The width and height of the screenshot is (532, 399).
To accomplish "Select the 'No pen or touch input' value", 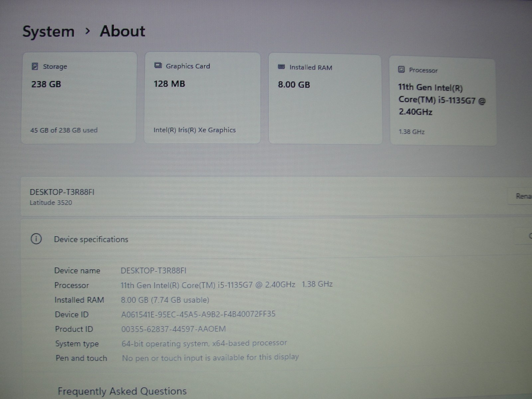I will (210, 358).
